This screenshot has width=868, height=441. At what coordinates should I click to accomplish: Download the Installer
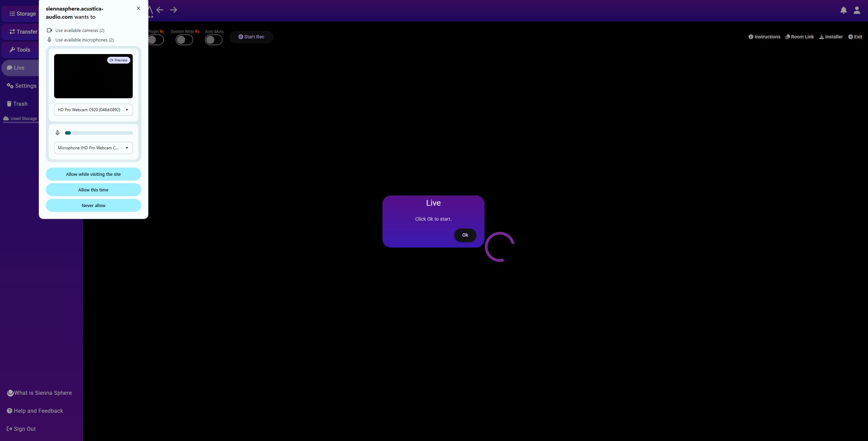tap(831, 37)
